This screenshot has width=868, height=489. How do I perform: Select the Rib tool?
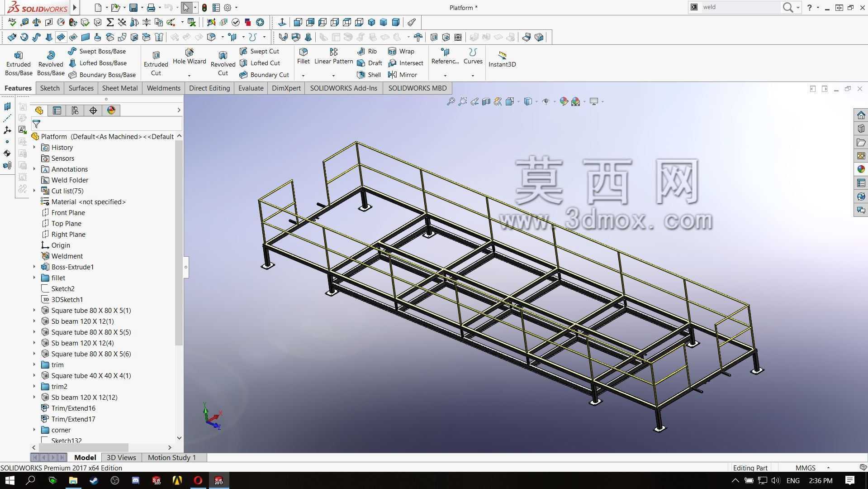(367, 51)
